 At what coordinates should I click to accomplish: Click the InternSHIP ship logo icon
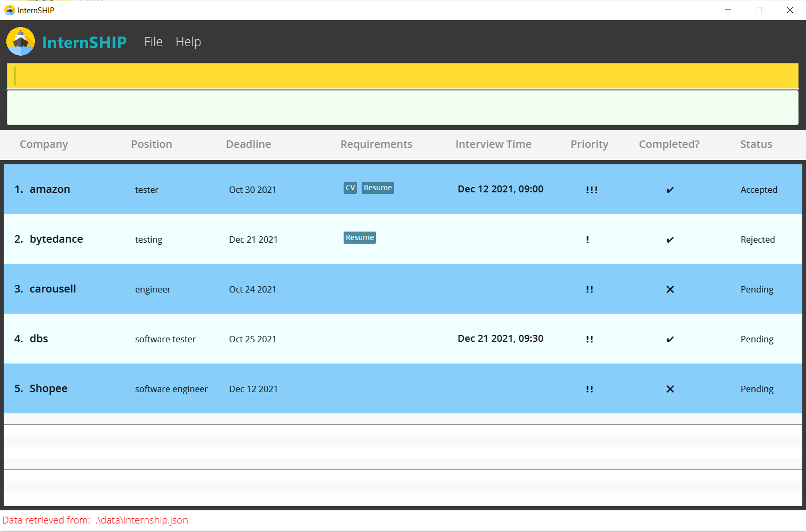21,41
